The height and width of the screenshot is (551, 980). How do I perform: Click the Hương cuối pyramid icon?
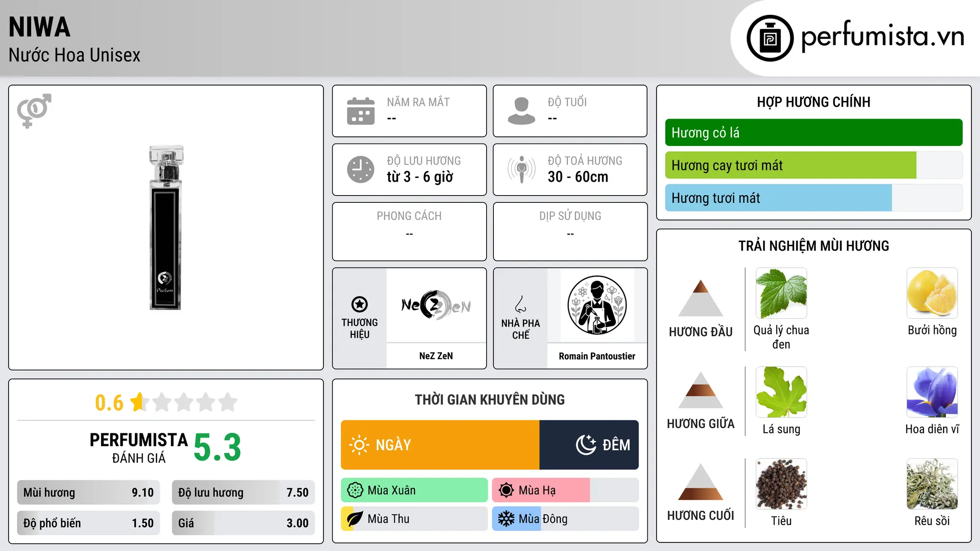(701, 482)
